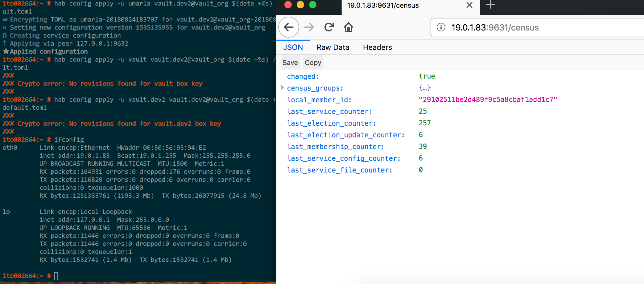Copy the JSON output

click(313, 63)
